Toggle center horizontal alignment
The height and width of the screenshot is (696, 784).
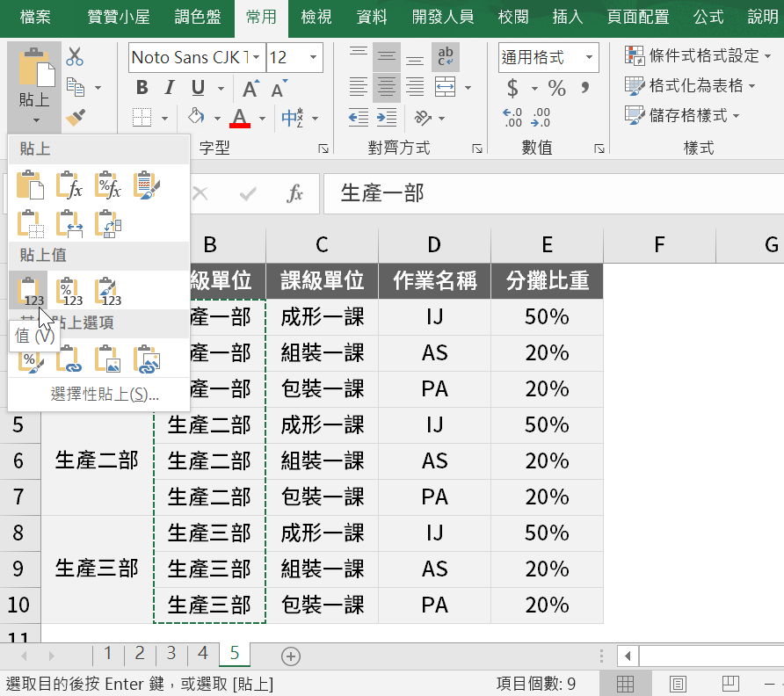[x=387, y=87]
